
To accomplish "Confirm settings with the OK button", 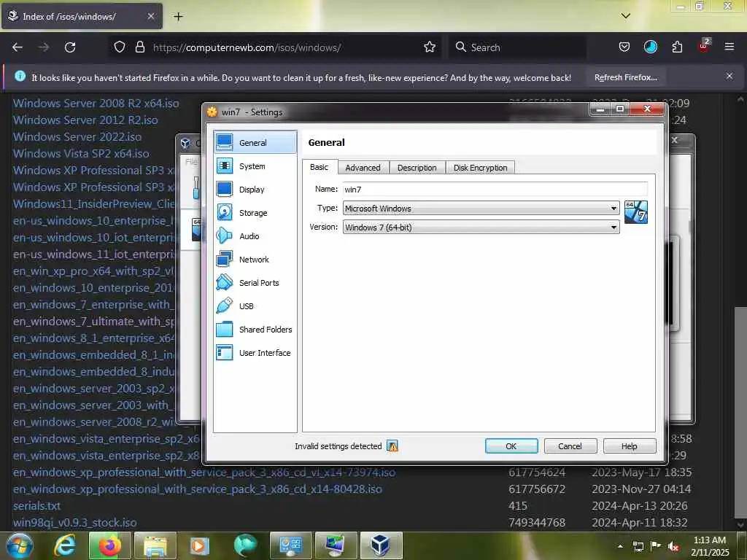I will pos(511,446).
